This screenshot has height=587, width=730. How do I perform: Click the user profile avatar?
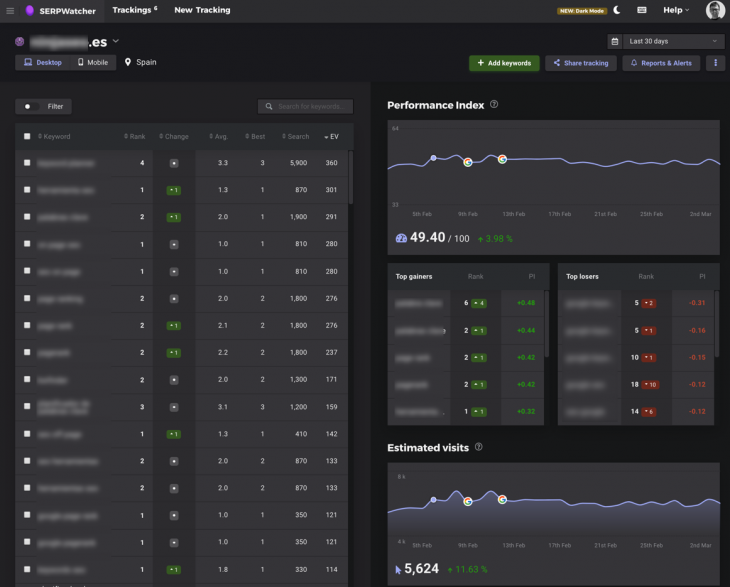pyautogui.click(x=714, y=10)
